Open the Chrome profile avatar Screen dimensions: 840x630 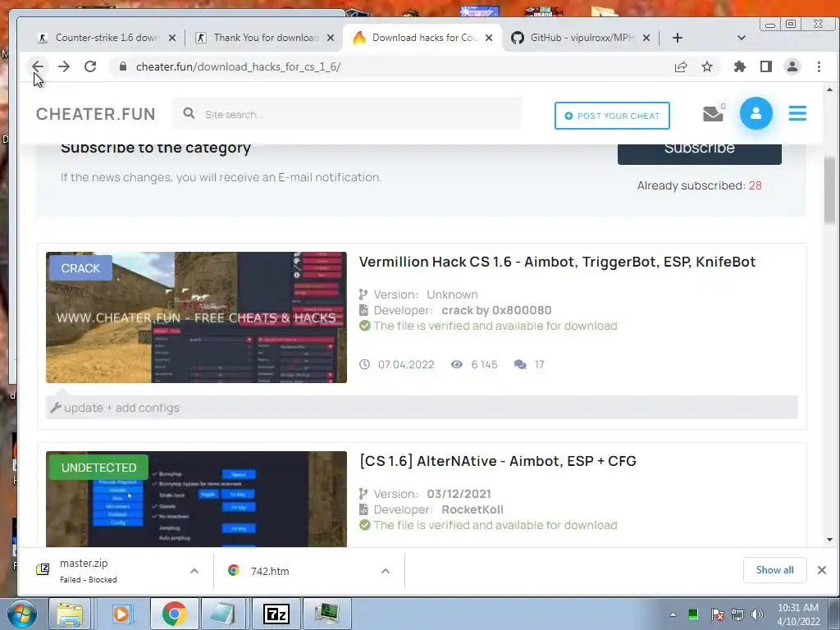pos(792,66)
